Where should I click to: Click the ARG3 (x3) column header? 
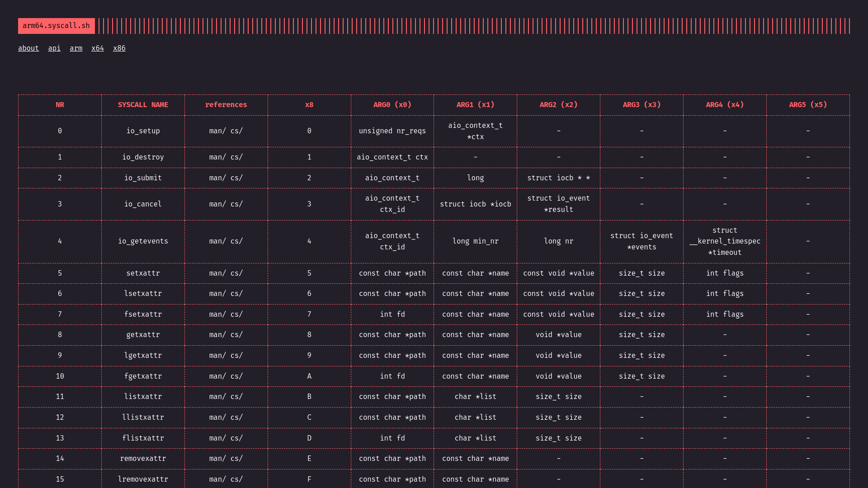(x=642, y=105)
